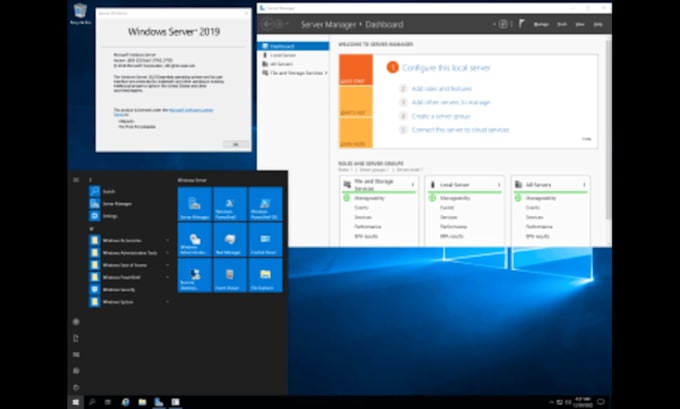
Task: Click the Learn More tile
Action: coord(356,133)
